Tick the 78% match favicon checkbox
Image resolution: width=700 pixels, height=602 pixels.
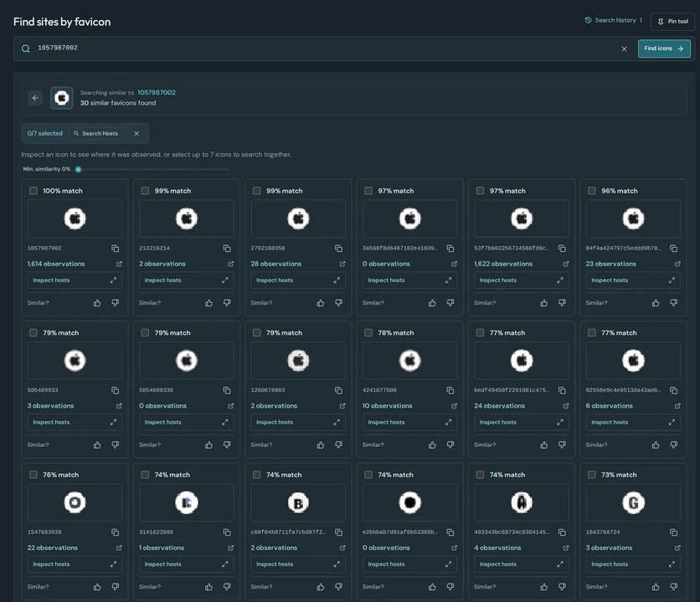(368, 332)
